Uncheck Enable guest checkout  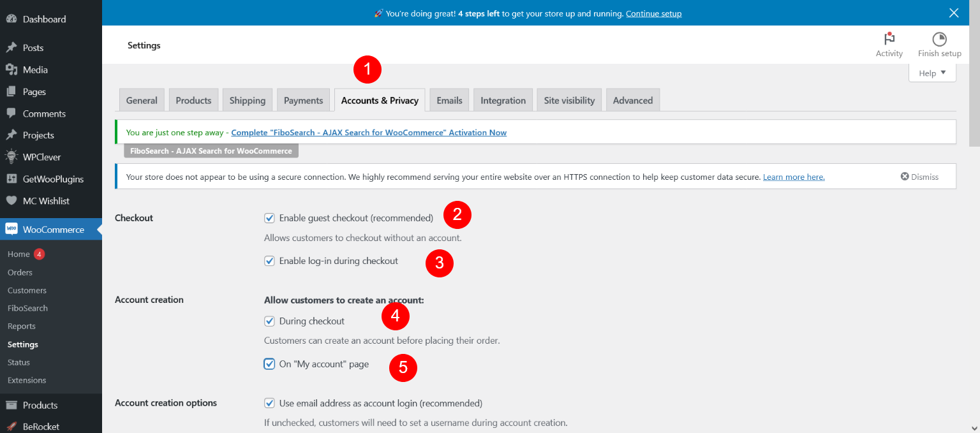[269, 218]
